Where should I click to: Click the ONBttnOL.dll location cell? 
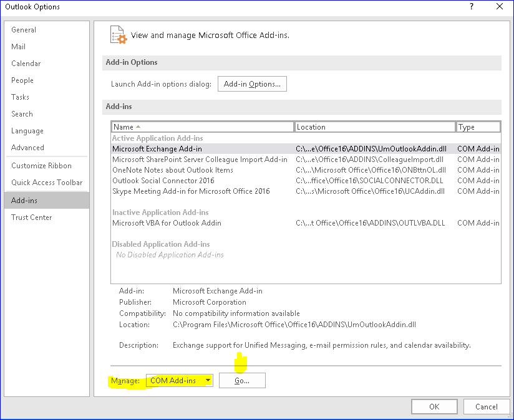pyautogui.click(x=371, y=170)
